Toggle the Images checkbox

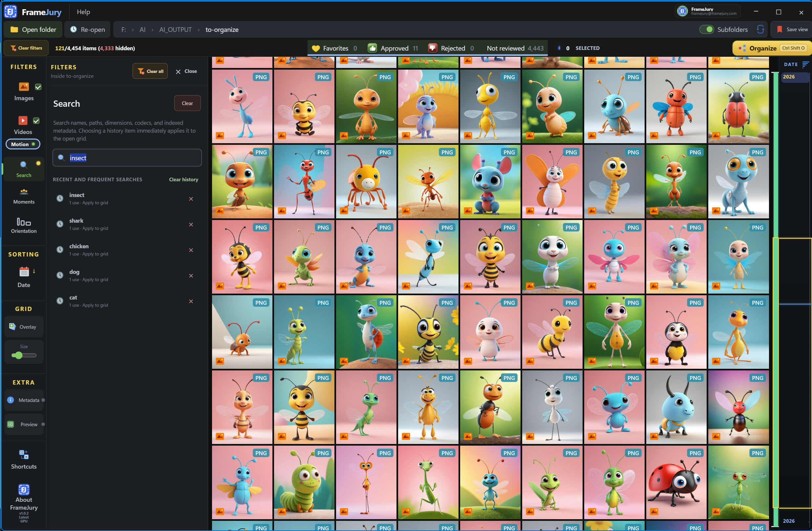click(38, 87)
